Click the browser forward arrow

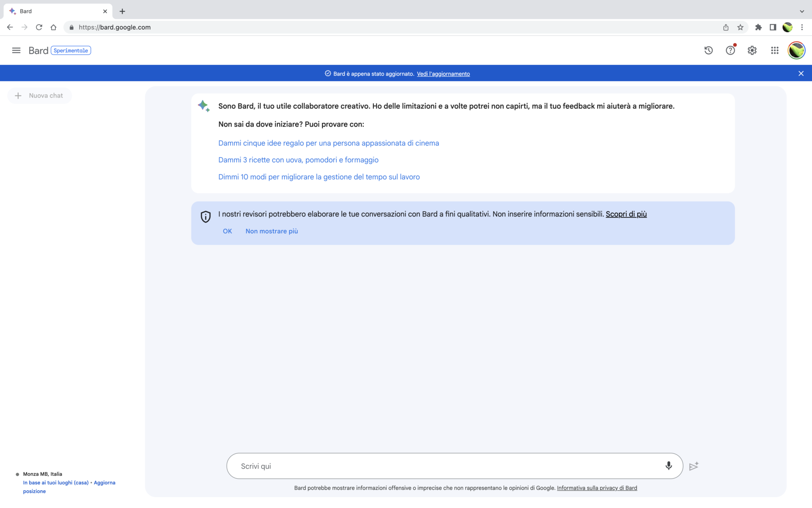(25, 27)
